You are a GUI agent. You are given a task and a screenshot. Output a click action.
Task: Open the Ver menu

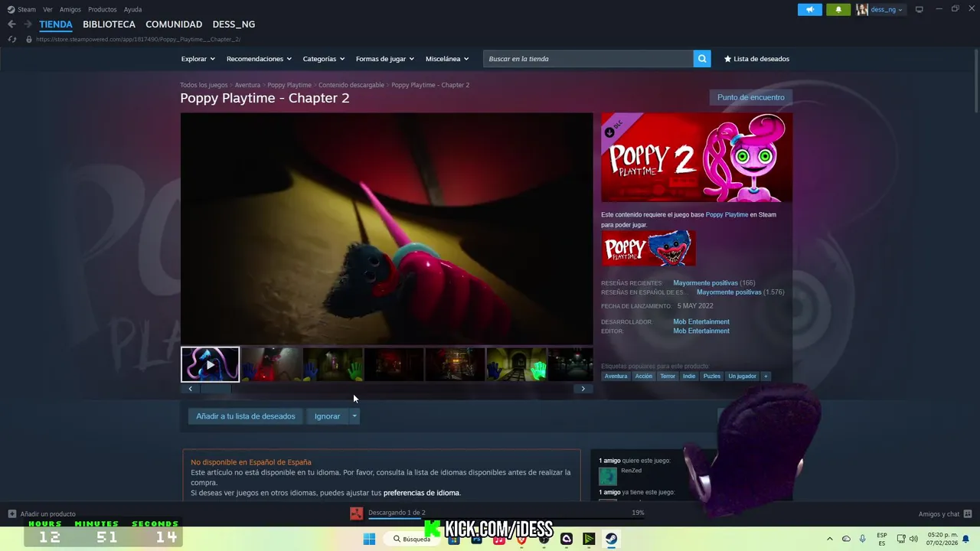click(47, 9)
